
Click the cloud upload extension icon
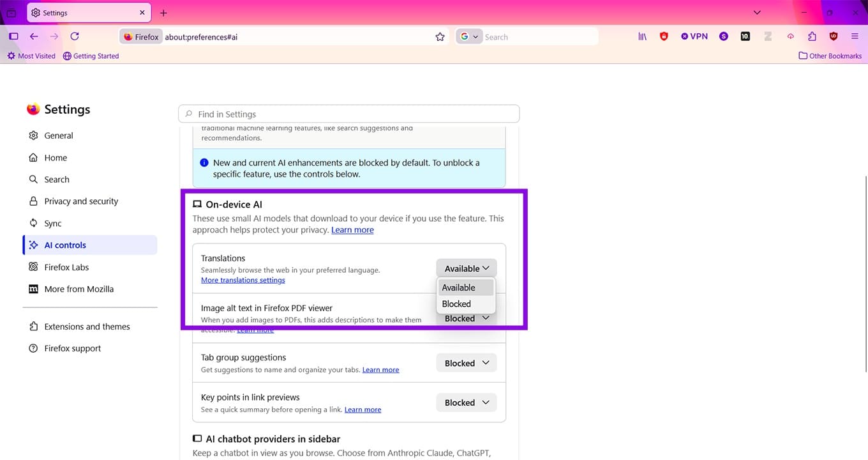click(x=790, y=36)
